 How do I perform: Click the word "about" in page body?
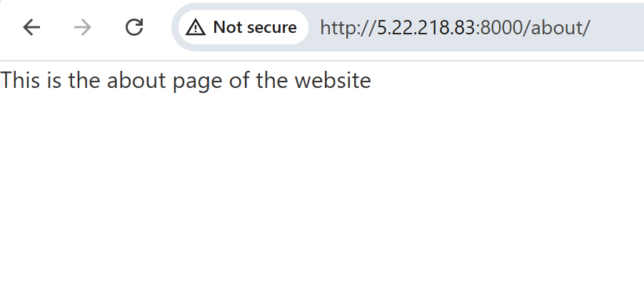tap(136, 80)
